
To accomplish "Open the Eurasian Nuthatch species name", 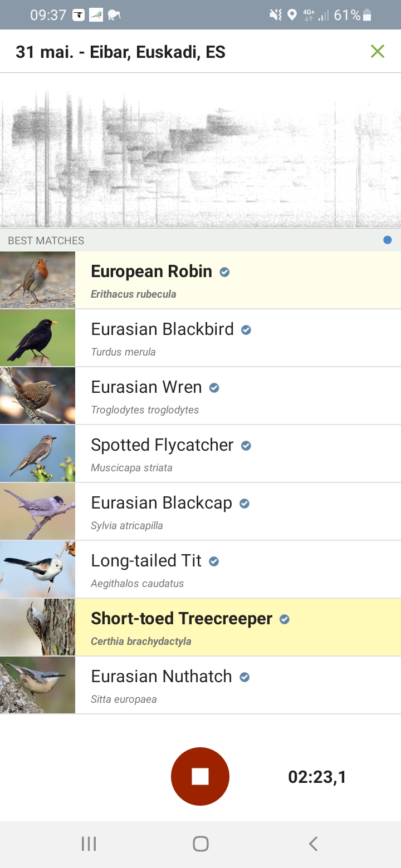I will (162, 677).
